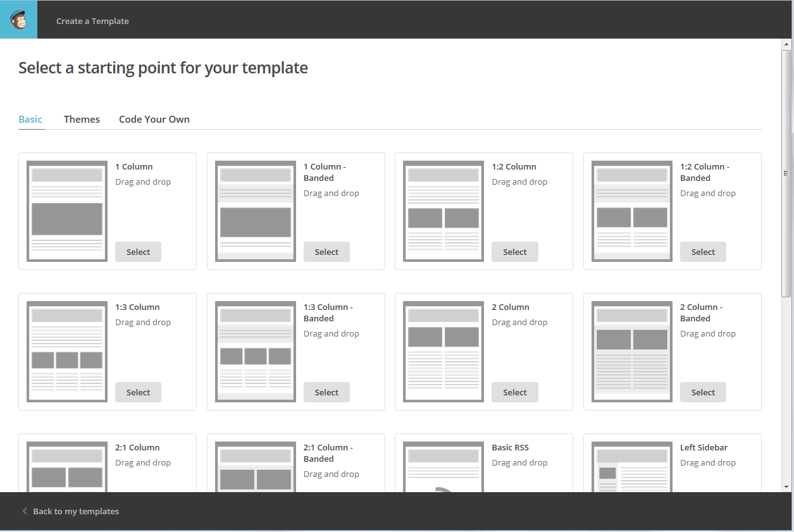Click the MailChimp monkey logo icon
The image size is (794, 532).
18,20
